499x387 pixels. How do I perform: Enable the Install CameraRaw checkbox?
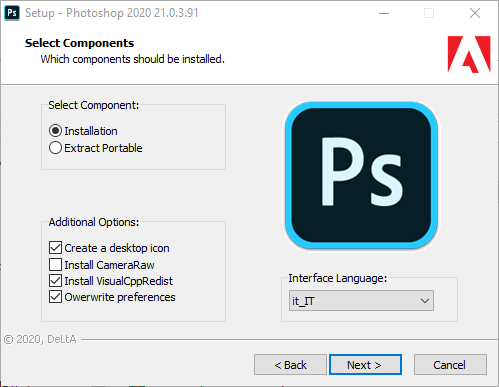tap(55, 265)
